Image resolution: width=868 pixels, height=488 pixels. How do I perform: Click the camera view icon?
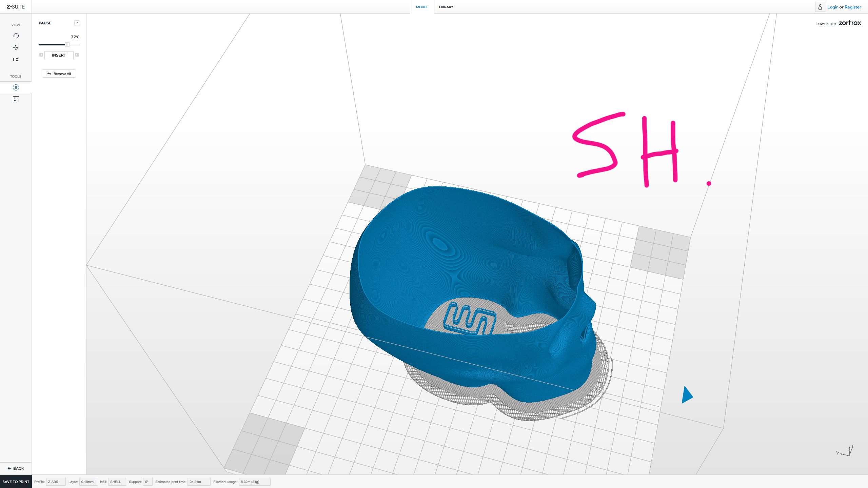click(16, 60)
